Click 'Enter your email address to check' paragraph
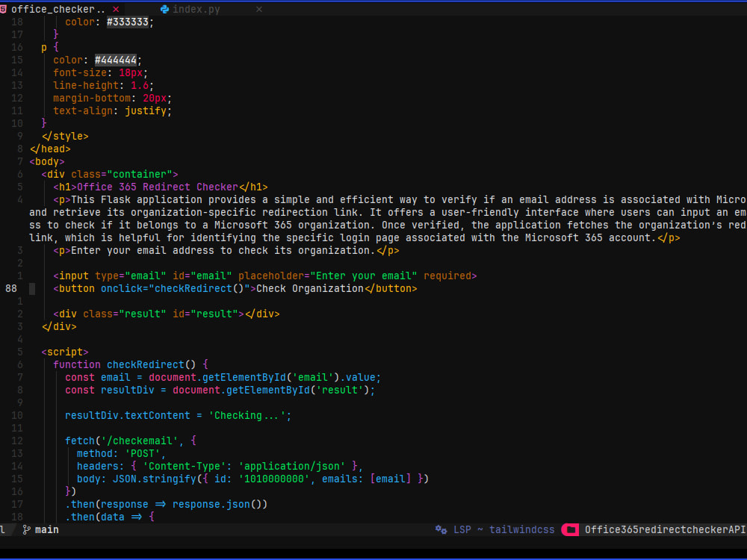747x560 pixels. pyautogui.click(x=226, y=250)
